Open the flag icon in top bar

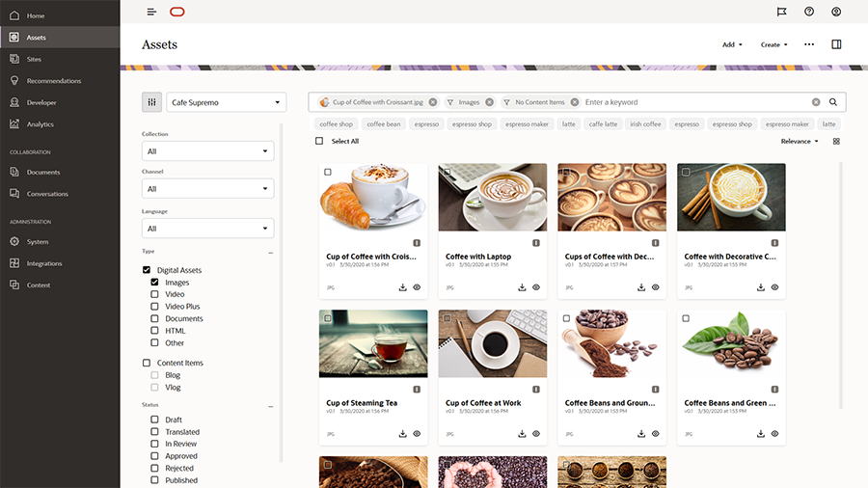coord(781,12)
